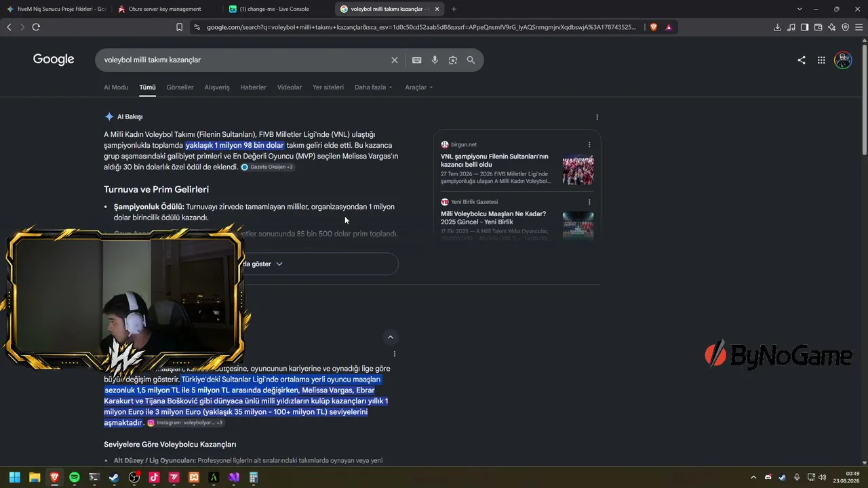Close the active Google search tab
This screenshot has width=868, height=488.
tap(437, 9)
